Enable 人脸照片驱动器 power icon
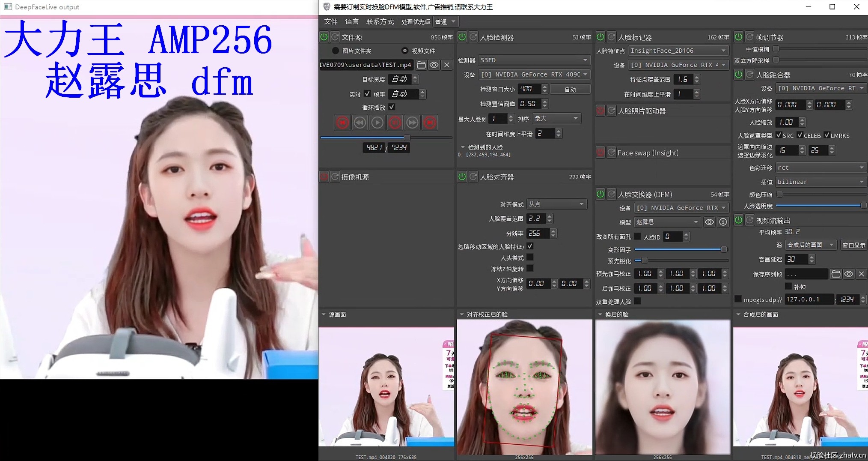Screen dimensions: 868x461 pyautogui.click(x=600, y=111)
